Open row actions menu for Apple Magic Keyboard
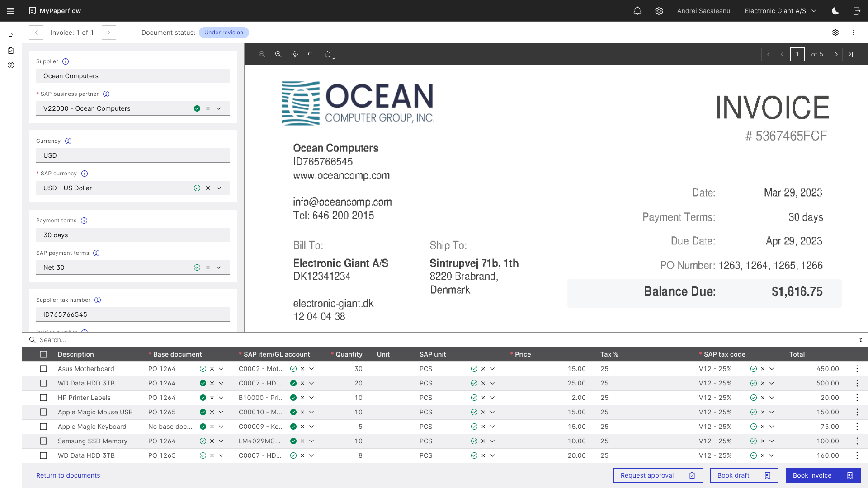 pyautogui.click(x=857, y=427)
